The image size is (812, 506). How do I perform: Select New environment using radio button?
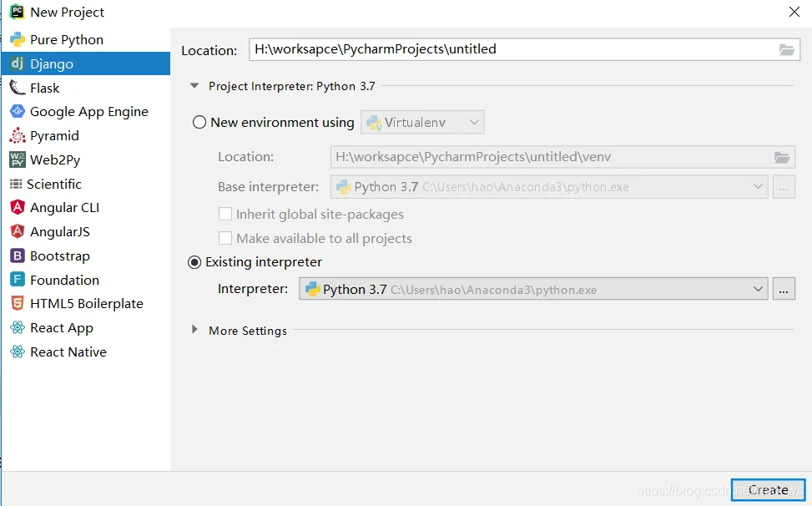pyautogui.click(x=199, y=122)
